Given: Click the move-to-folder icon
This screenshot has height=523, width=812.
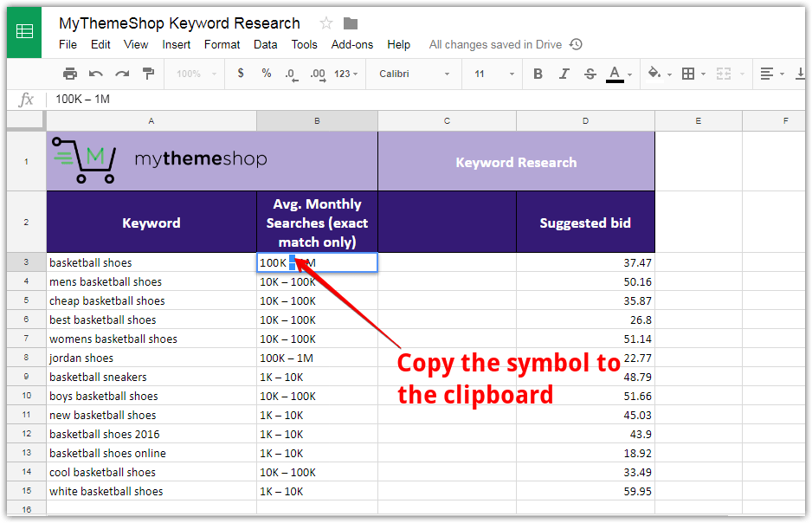Looking at the screenshot, I should click(351, 23).
